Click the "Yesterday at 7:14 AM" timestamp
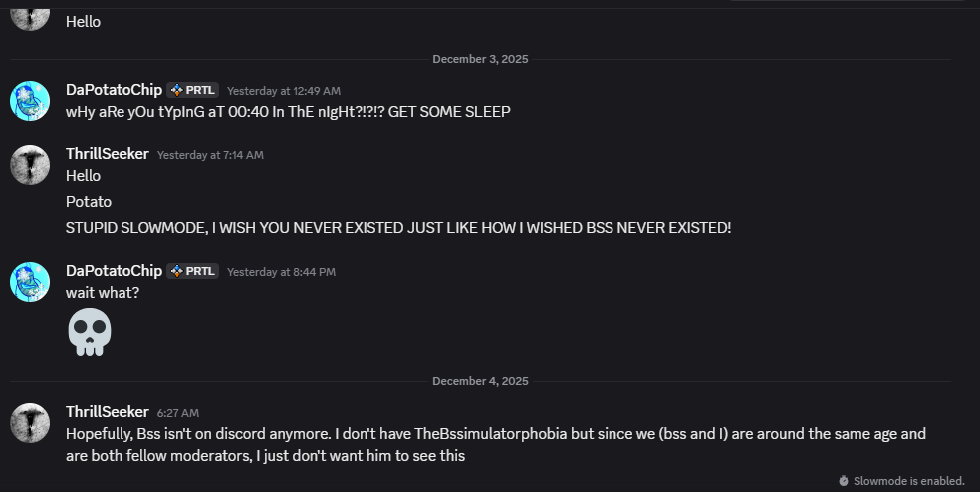This screenshot has height=492, width=980. [210, 155]
